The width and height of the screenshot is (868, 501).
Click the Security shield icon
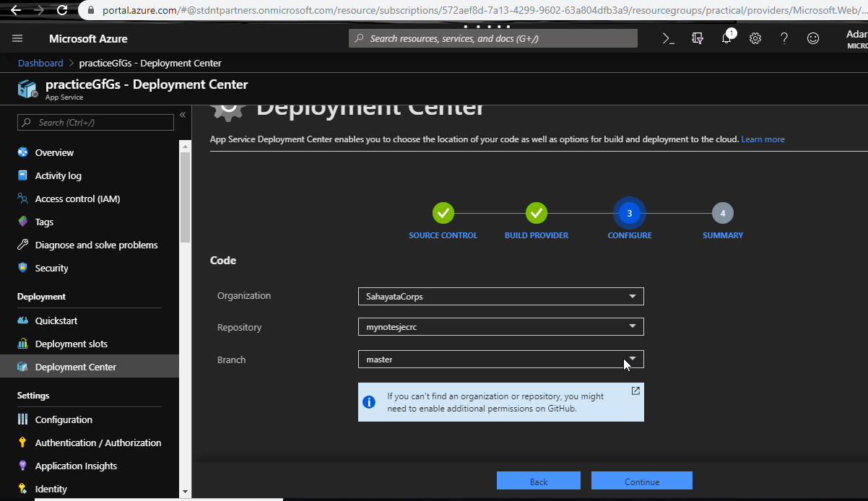pyautogui.click(x=22, y=268)
